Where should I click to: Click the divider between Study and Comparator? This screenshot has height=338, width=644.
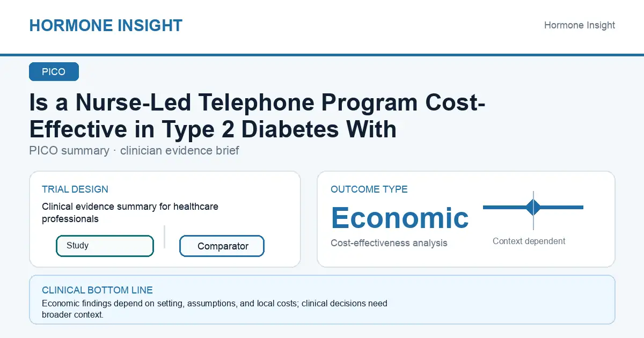[164, 237]
